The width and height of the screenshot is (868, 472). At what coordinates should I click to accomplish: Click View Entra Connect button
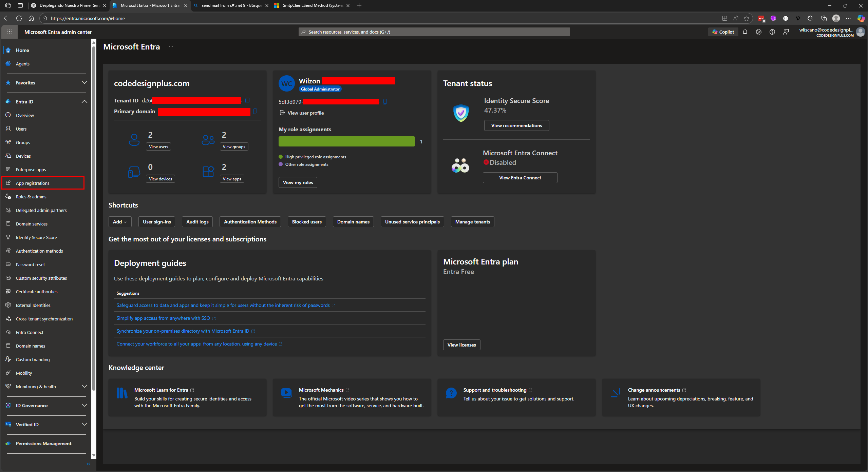(520, 178)
